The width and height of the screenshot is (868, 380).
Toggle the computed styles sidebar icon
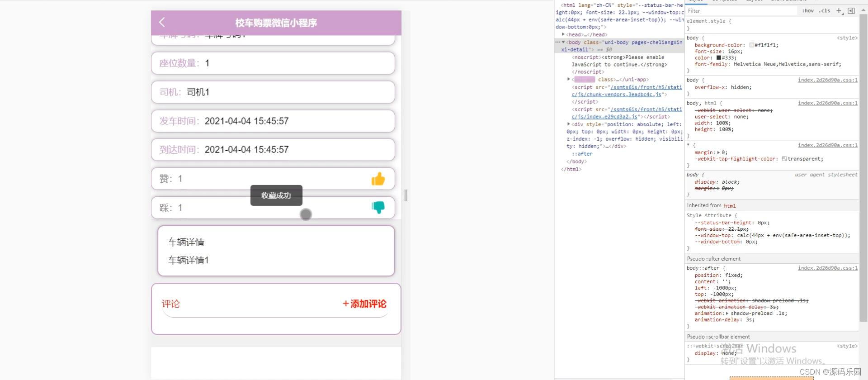click(851, 11)
